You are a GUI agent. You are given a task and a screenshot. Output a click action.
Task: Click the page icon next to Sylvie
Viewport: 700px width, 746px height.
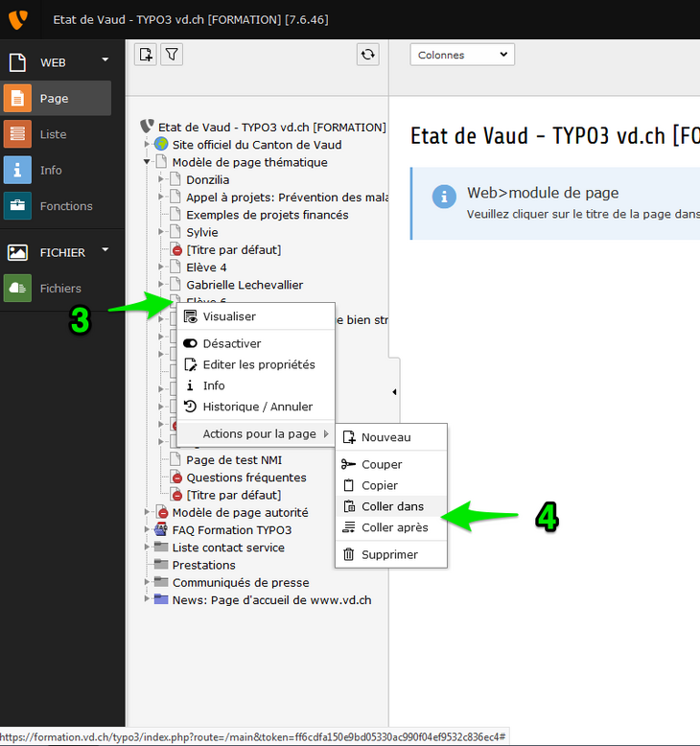(175, 232)
